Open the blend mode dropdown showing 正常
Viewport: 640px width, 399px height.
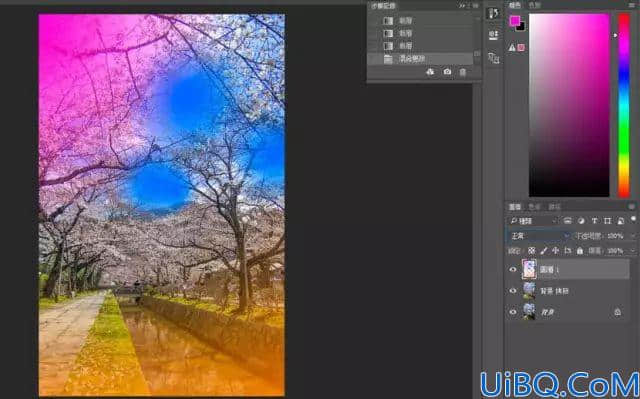click(x=539, y=236)
